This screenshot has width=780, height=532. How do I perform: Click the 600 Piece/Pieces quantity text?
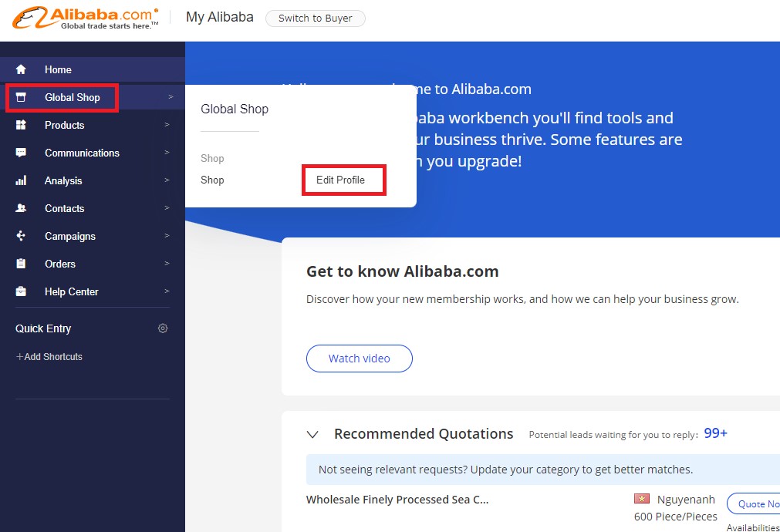tap(676, 517)
